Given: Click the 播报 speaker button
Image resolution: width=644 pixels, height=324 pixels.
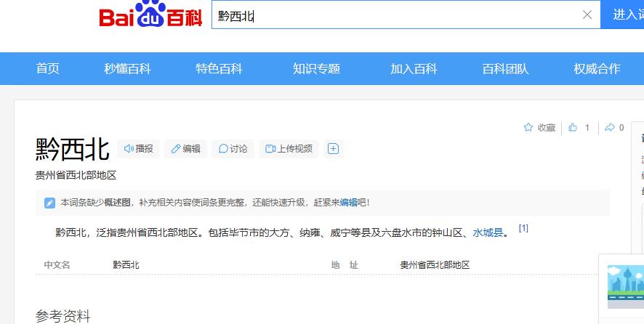Looking at the screenshot, I should (138, 149).
